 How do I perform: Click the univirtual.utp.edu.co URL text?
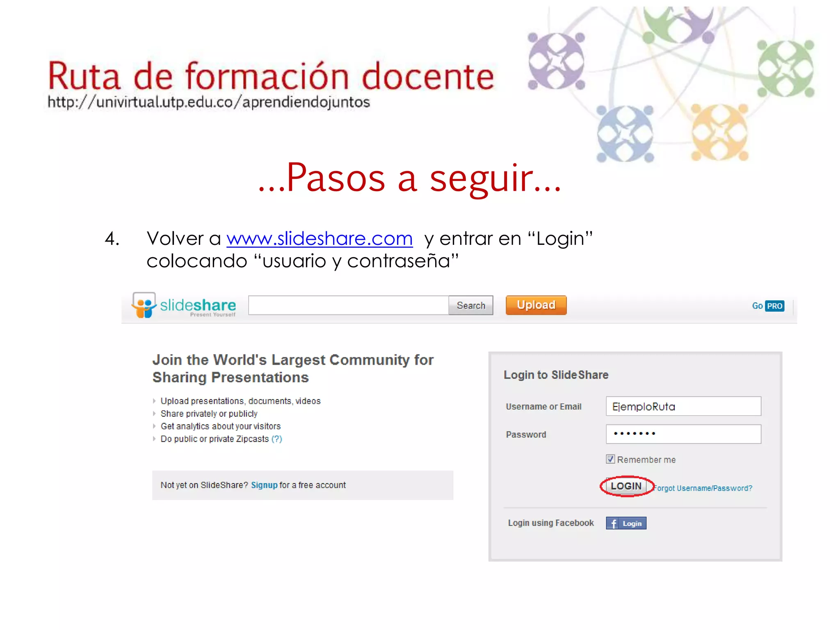[209, 102]
